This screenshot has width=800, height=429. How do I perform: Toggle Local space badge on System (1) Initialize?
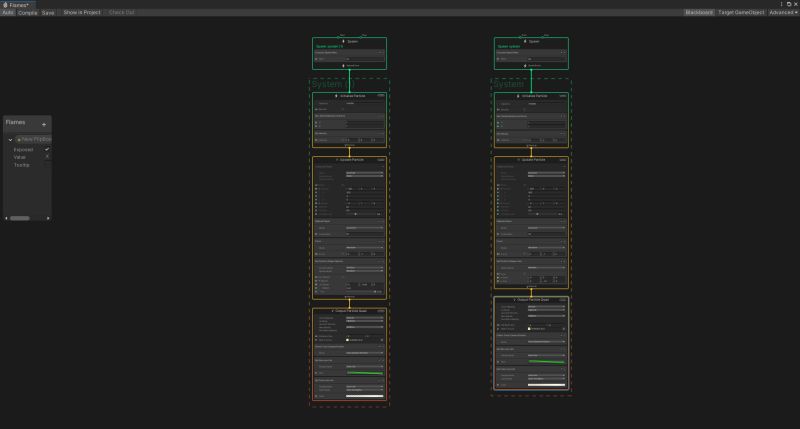pos(381,95)
